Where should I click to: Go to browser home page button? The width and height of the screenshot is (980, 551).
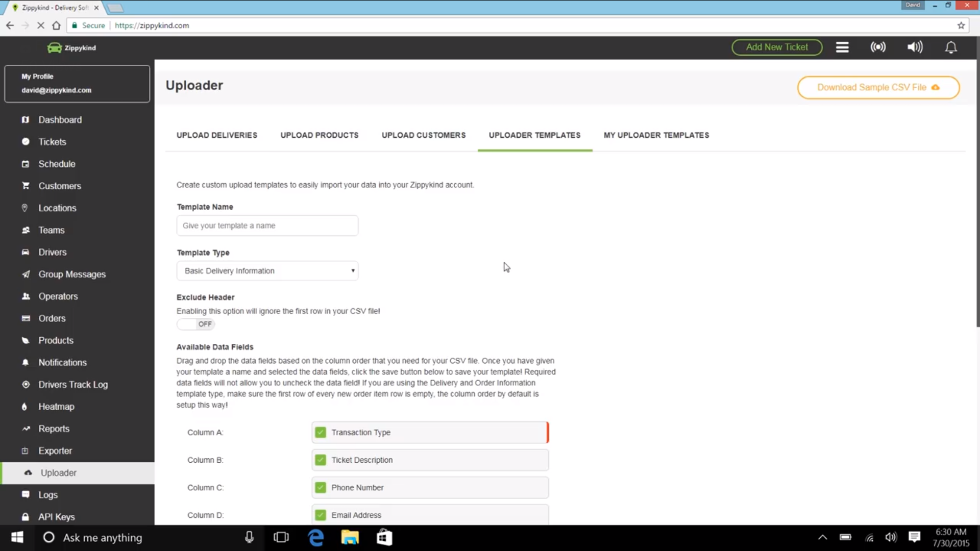click(57, 26)
